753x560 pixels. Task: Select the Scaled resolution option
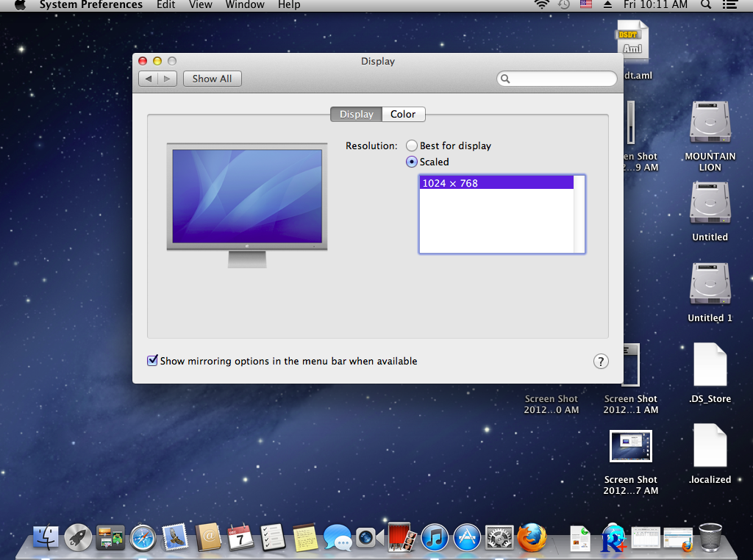click(412, 162)
